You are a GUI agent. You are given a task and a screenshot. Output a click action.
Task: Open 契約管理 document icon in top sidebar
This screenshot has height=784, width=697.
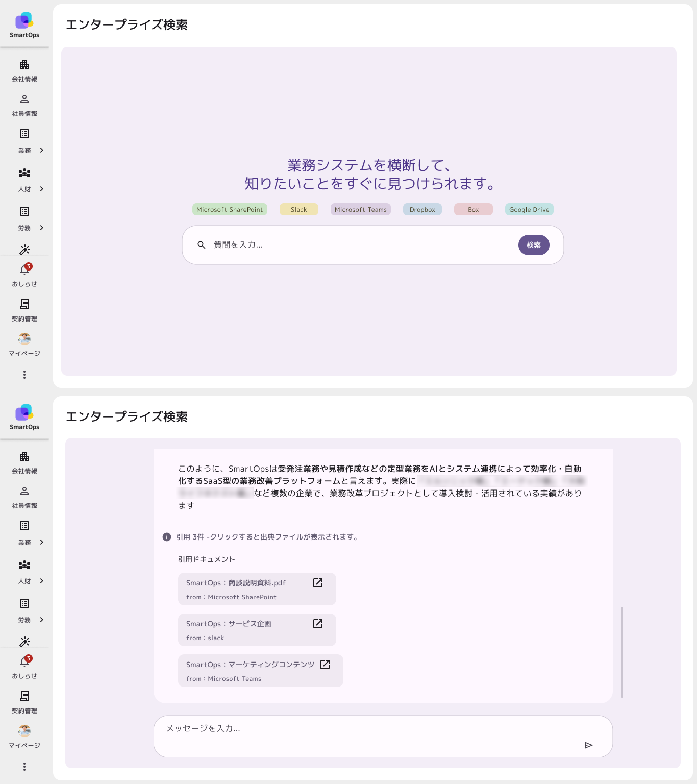click(x=24, y=304)
